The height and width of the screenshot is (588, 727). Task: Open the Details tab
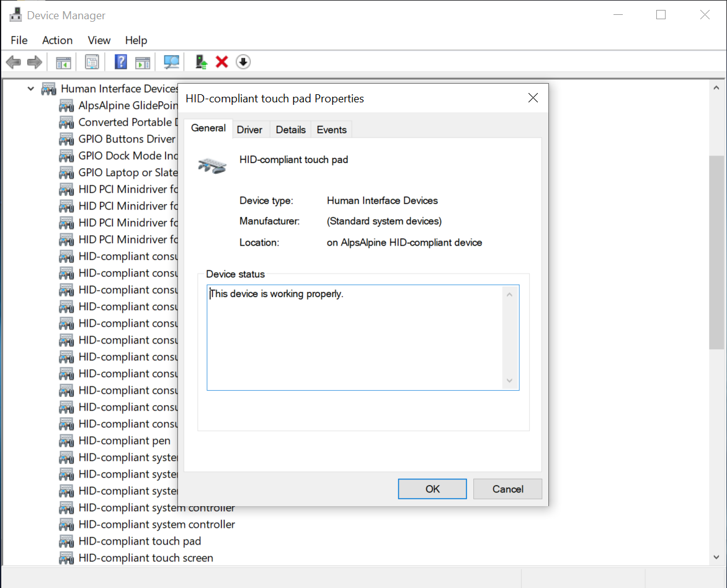tap(290, 130)
